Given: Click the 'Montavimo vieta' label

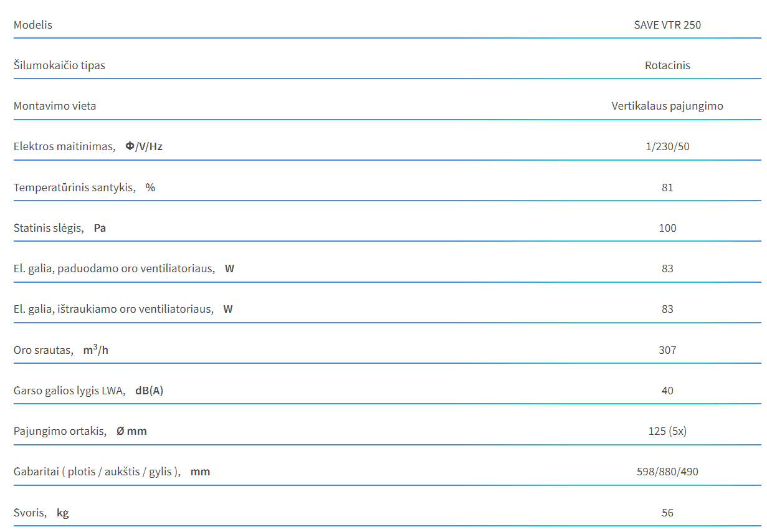Looking at the screenshot, I should pyautogui.click(x=55, y=106).
